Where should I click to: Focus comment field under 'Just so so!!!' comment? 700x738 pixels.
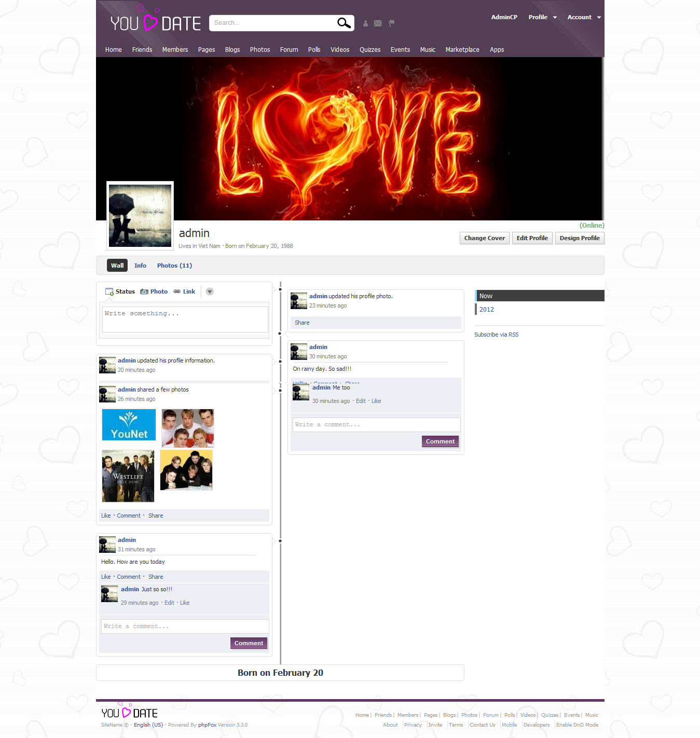[x=185, y=626]
